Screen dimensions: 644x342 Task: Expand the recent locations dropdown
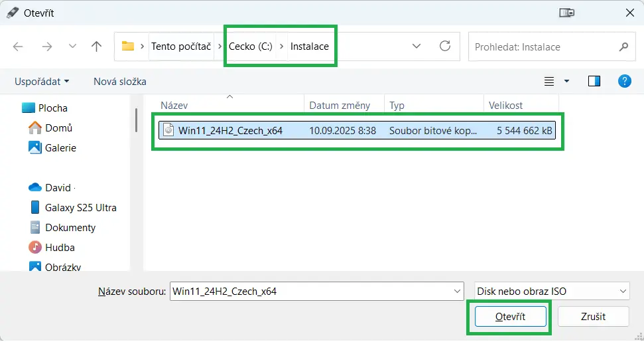(x=72, y=46)
